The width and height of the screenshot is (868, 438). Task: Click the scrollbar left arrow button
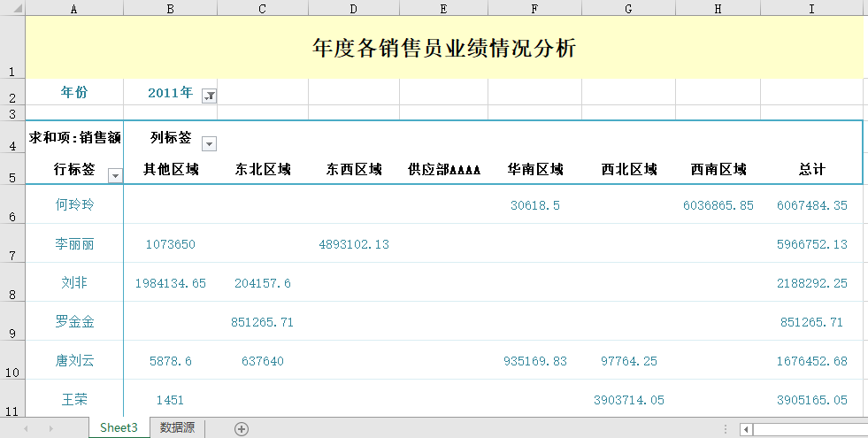pos(747,429)
